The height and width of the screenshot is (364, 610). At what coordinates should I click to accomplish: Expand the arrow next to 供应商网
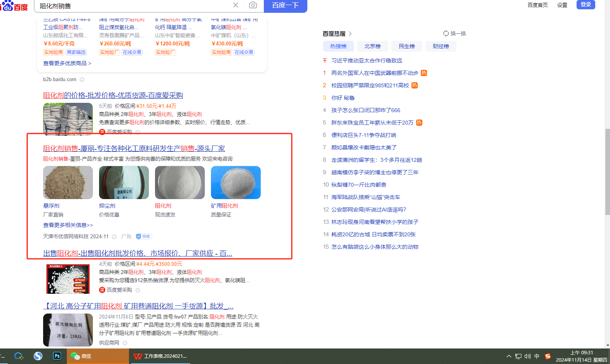point(125,343)
